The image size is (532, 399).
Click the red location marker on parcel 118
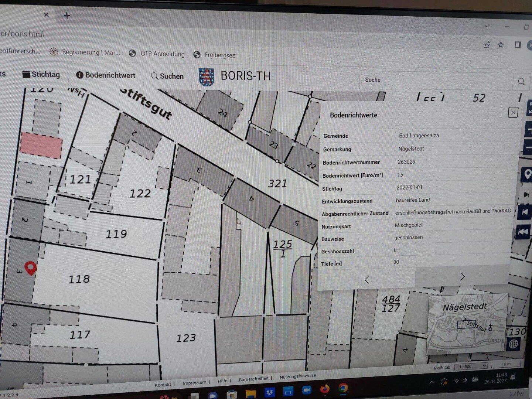30,268
